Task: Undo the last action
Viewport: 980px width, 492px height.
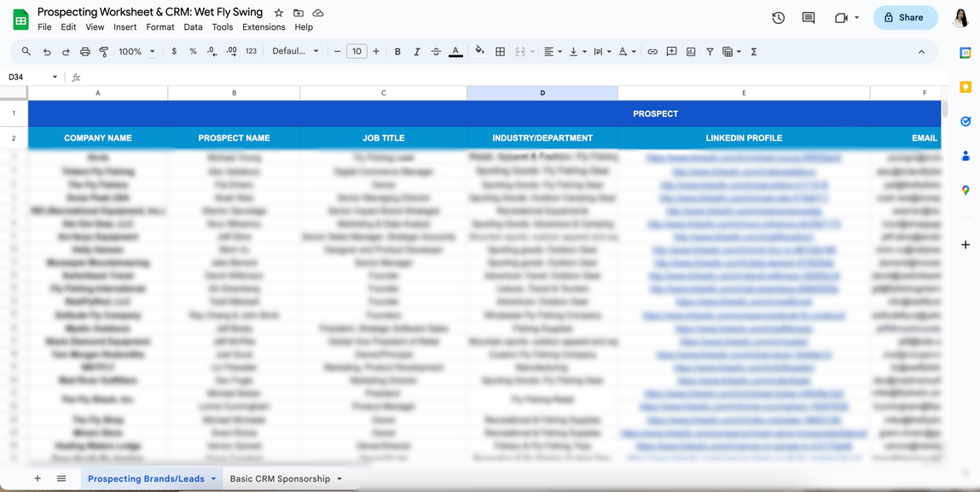Action: click(47, 52)
